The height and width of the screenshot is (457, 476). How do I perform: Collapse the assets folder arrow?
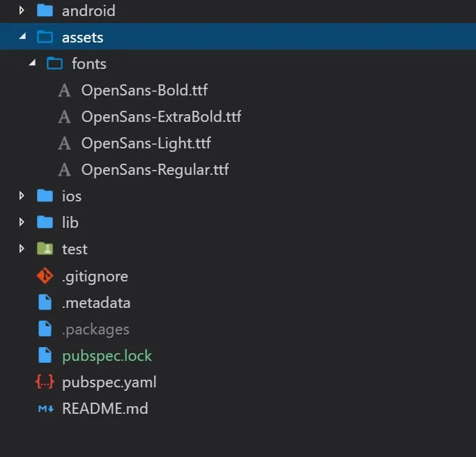(22, 38)
